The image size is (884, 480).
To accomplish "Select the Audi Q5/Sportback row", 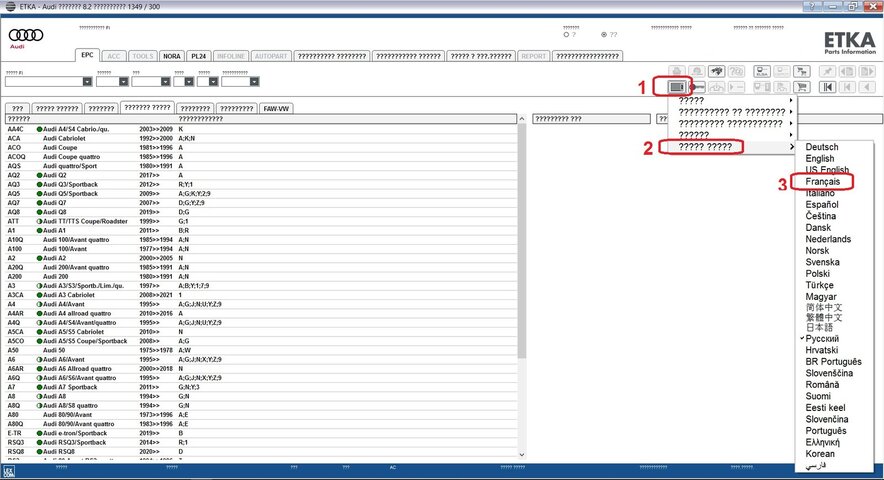I will [261, 193].
